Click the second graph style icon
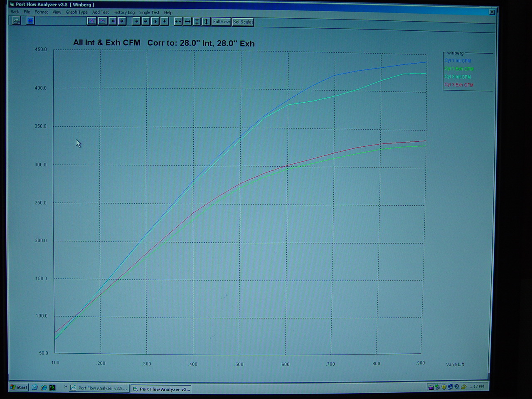This screenshot has height=399, width=532. (x=102, y=21)
